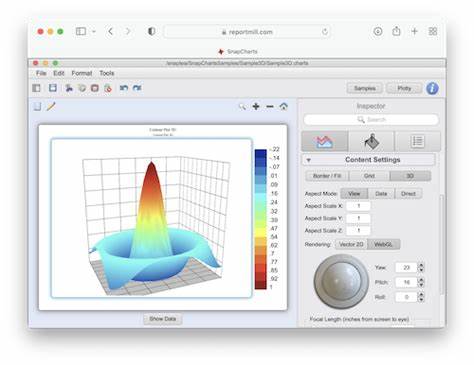Screen dimensions: 474x365
Task: Switch to the paint bucket style tab
Action: [x=371, y=141]
